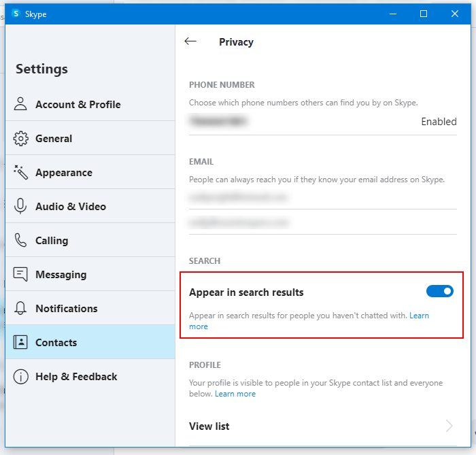Viewport: 476px width, 455px height.
Task: Click the Help & Feedback info icon
Action: tap(20, 376)
